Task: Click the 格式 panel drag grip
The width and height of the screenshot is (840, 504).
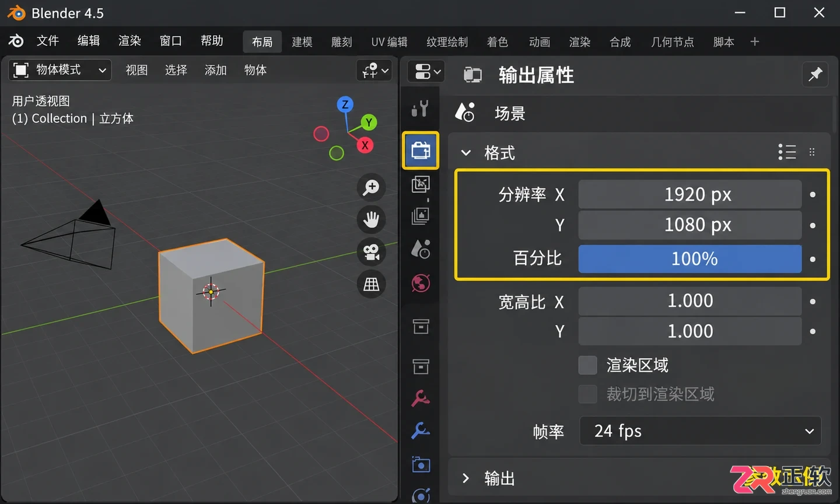Action: pyautogui.click(x=812, y=152)
